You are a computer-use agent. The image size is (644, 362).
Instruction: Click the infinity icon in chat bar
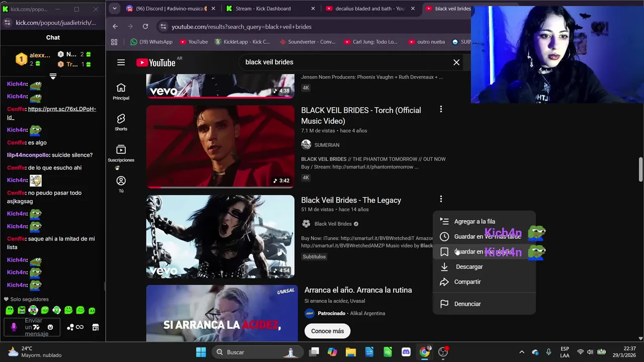[79, 327]
